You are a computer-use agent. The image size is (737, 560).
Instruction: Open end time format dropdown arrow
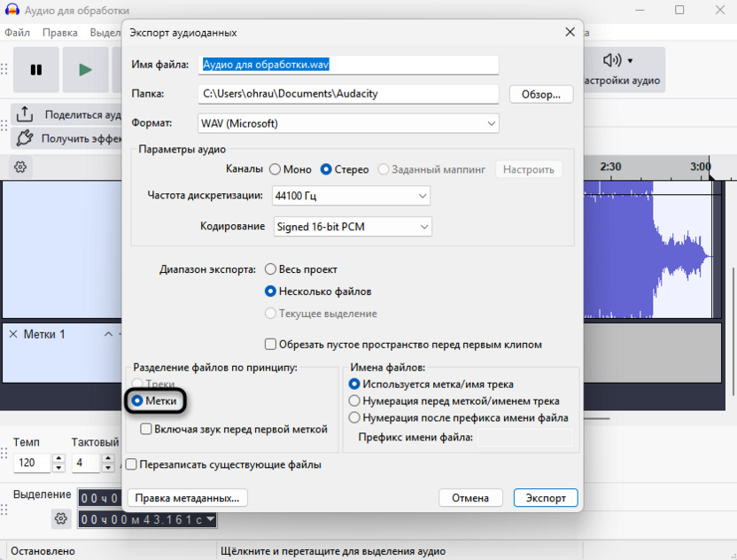click(x=211, y=519)
